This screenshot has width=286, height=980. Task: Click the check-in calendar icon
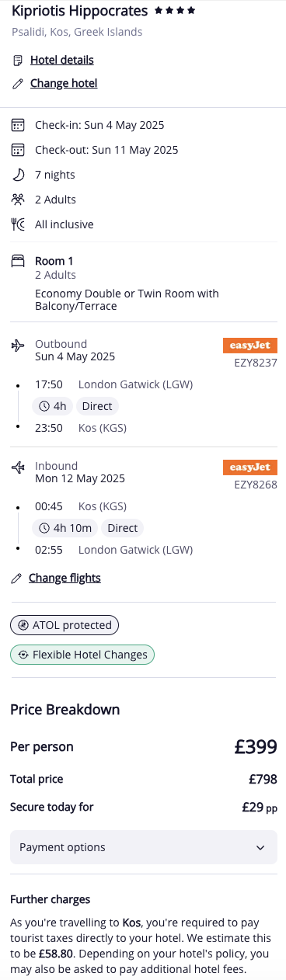pos(18,125)
